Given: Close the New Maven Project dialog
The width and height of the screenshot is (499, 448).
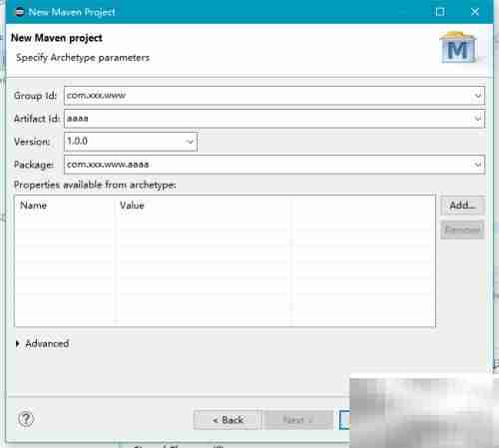Looking at the screenshot, I should [x=475, y=12].
